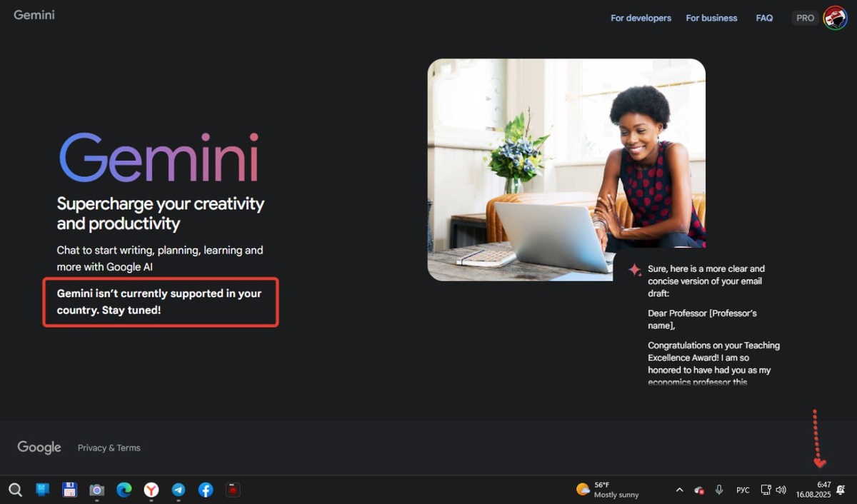Image resolution: width=857 pixels, height=504 pixels.
Task: Open Facebook from the taskbar
Action: pos(206,490)
